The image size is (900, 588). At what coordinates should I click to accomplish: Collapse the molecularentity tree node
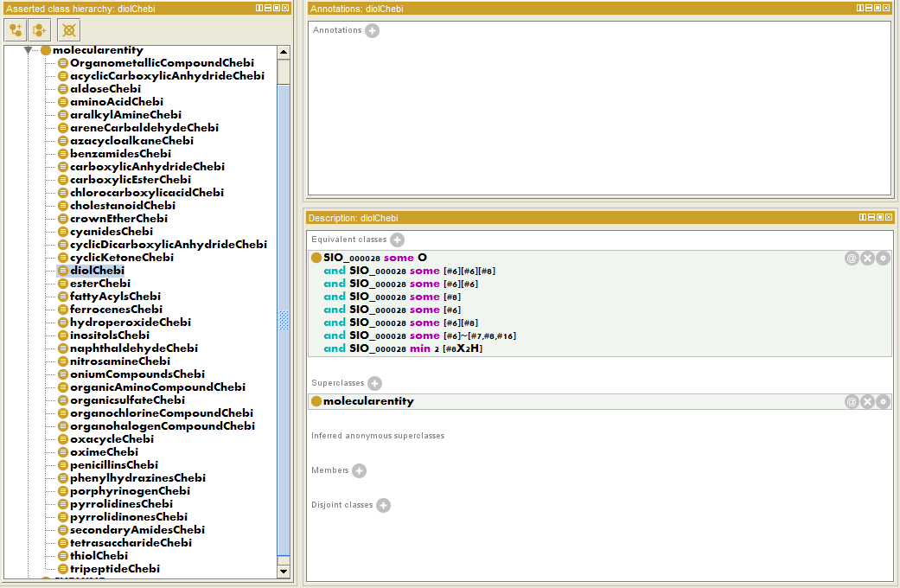28,50
